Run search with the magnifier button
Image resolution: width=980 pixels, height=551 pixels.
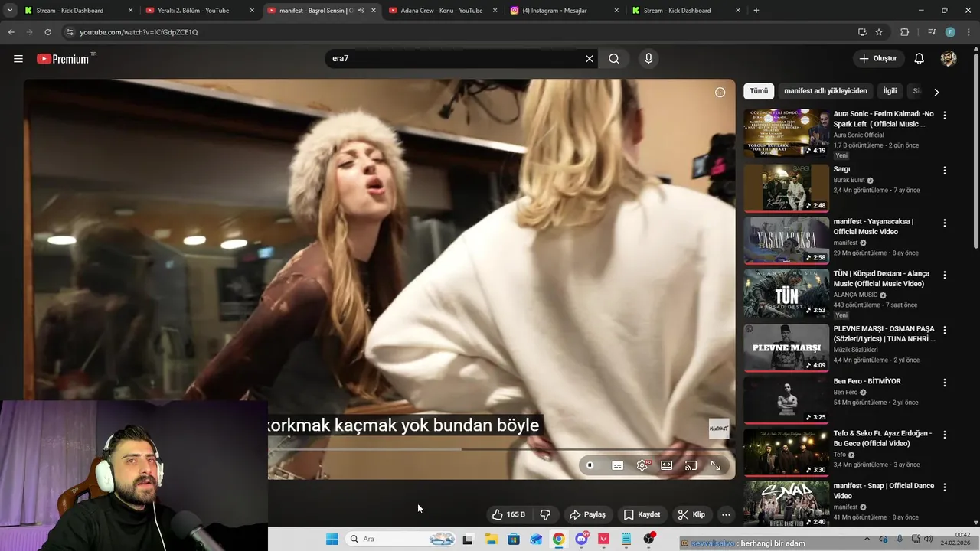614,59
